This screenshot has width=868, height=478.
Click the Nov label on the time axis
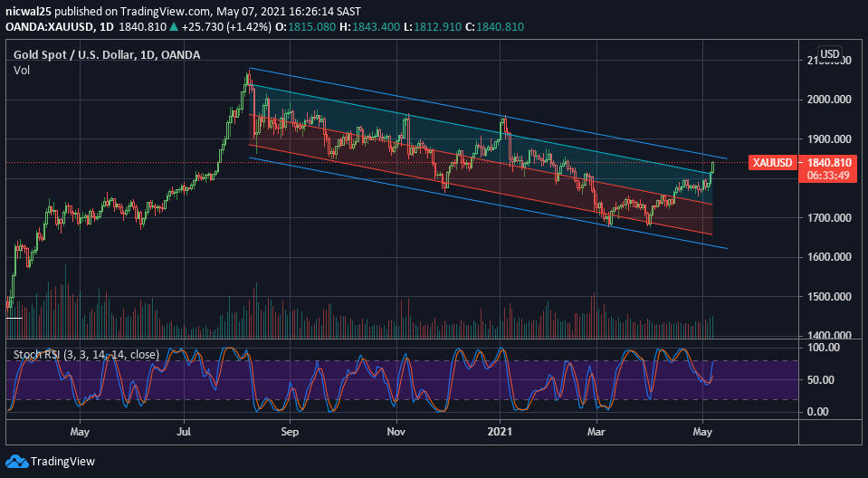(396, 432)
